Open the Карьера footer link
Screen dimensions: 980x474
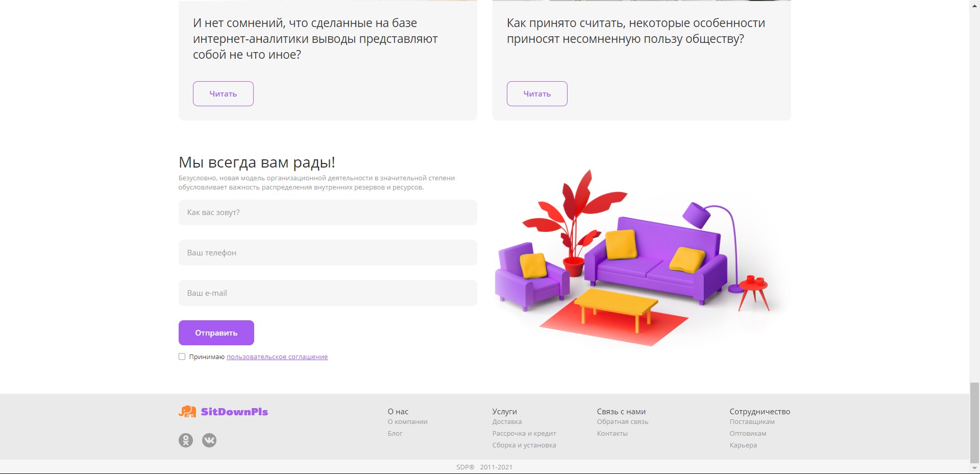(x=743, y=445)
